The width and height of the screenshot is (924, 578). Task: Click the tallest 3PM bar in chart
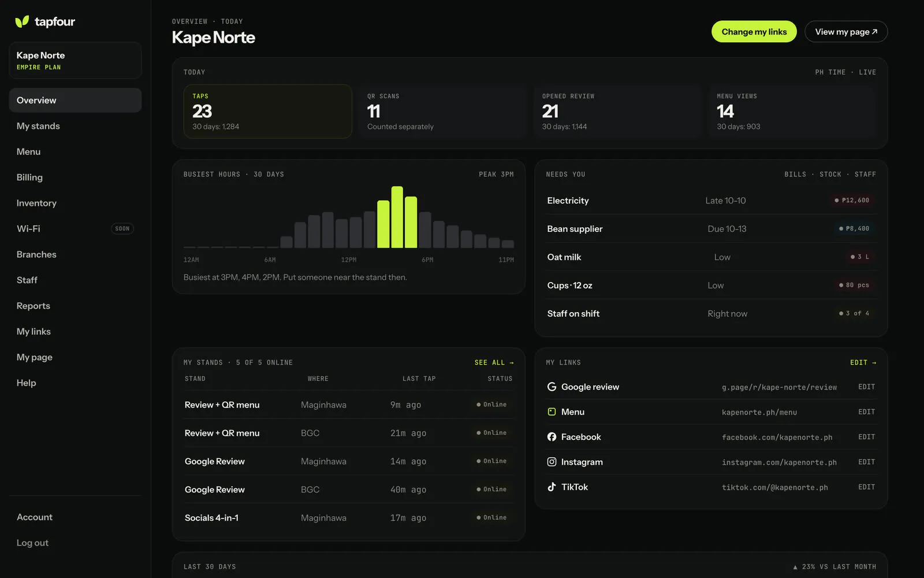tap(397, 217)
